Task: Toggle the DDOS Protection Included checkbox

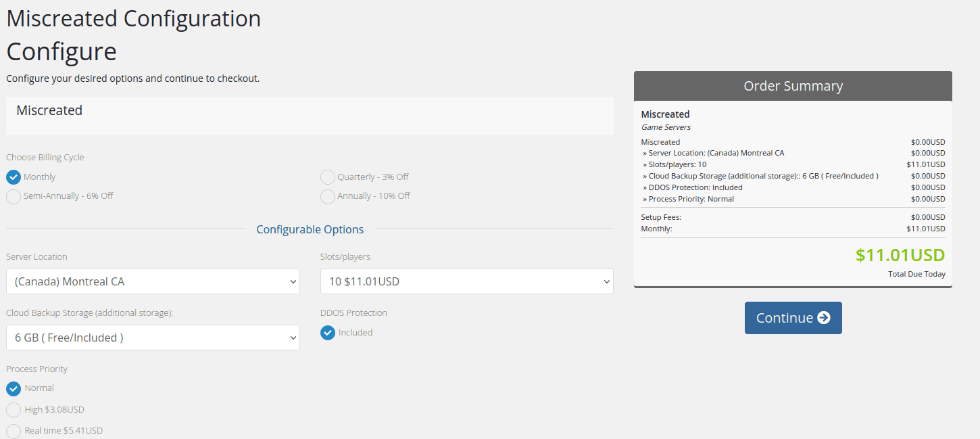Action: click(x=328, y=333)
